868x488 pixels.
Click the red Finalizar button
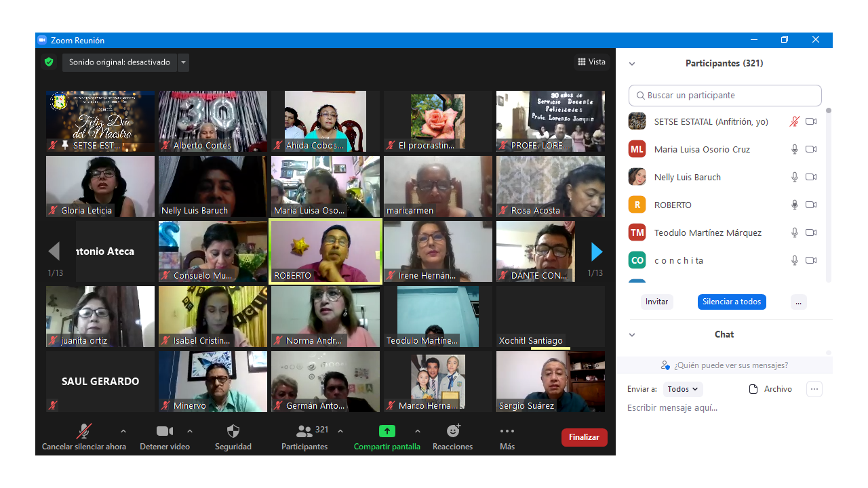[584, 437]
